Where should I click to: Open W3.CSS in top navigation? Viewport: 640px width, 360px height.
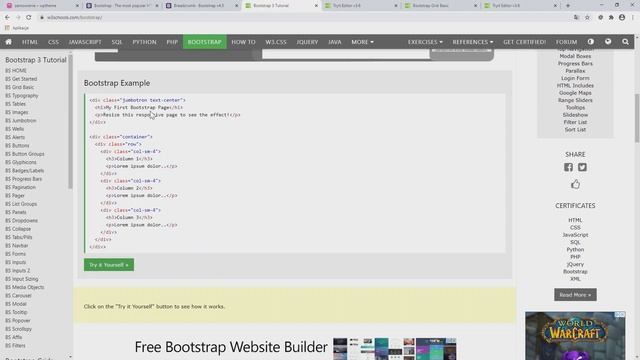(276, 42)
